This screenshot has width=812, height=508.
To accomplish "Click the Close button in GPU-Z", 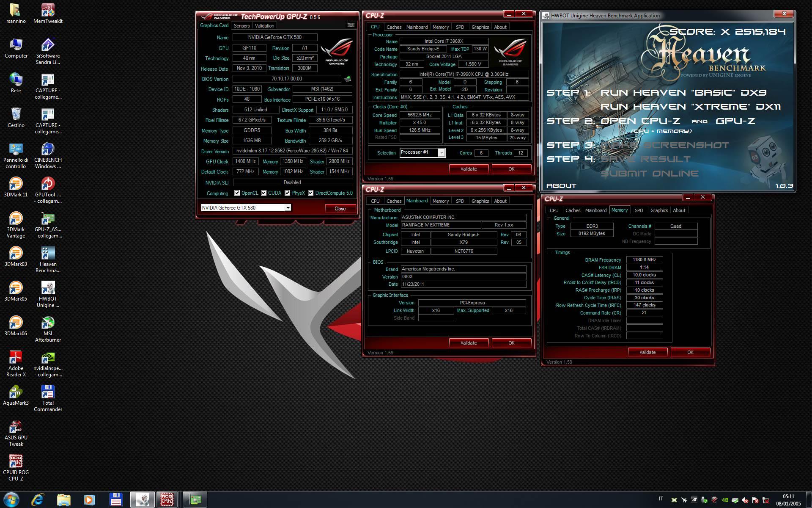I will (x=340, y=209).
